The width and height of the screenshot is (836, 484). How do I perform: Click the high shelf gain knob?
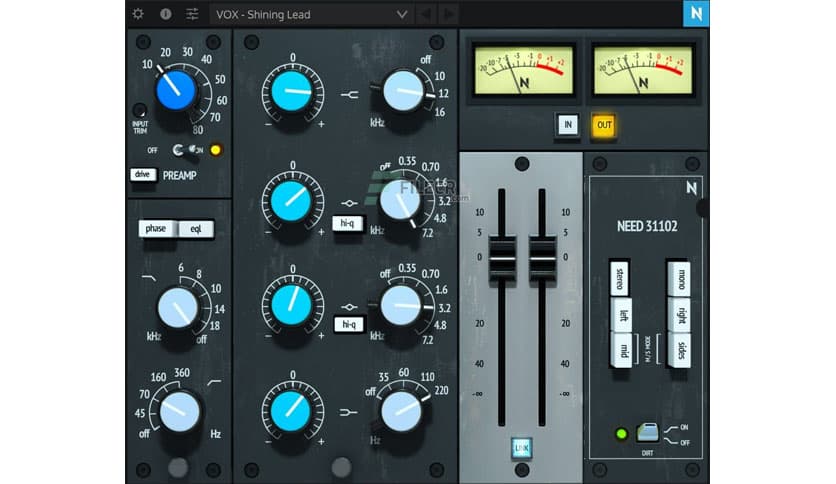[292, 91]
